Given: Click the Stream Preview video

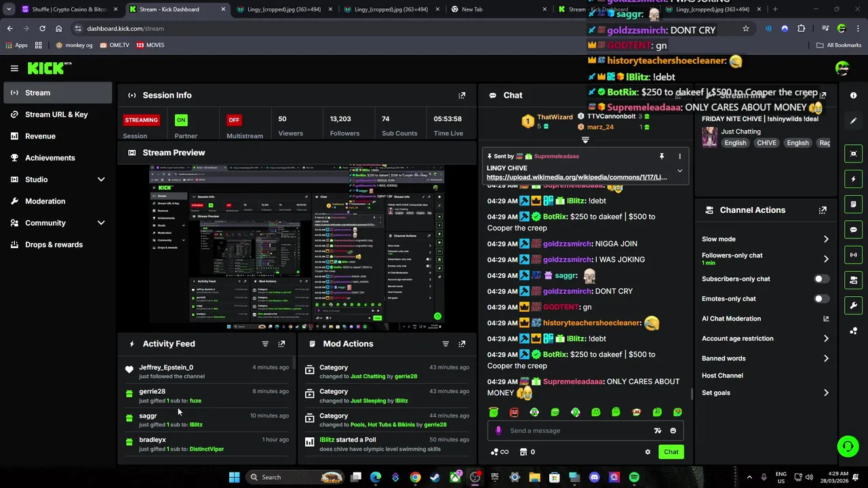Looking at the screenshot, I should 297,247.
